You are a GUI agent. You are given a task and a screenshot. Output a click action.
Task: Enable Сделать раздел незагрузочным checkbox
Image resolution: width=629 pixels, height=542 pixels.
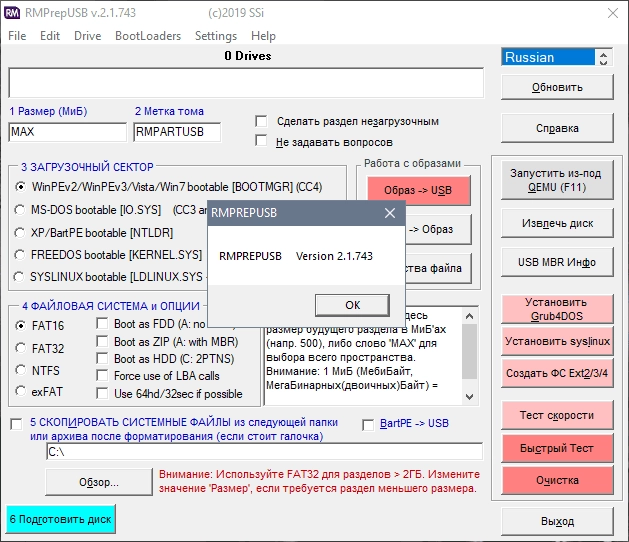tap(261, 121)
